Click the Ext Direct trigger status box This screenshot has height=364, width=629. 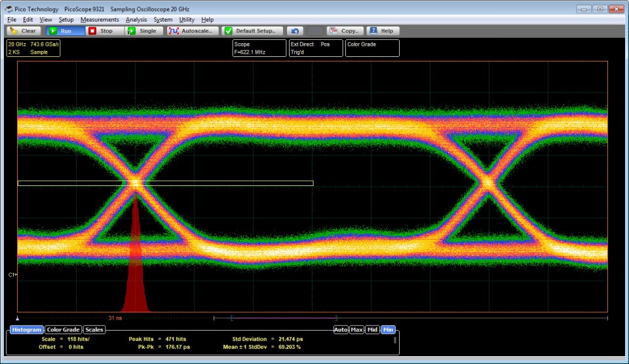pyautogui.click(x=316, y=48)
